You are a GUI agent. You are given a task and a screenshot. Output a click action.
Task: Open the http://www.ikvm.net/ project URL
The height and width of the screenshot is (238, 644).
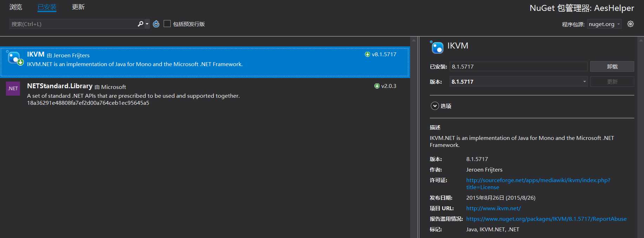click(x=493, y=208)
